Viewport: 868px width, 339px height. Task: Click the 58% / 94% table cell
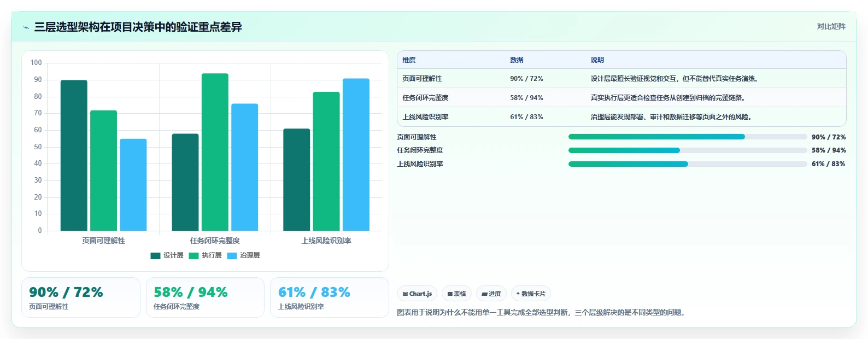(526, 98)
